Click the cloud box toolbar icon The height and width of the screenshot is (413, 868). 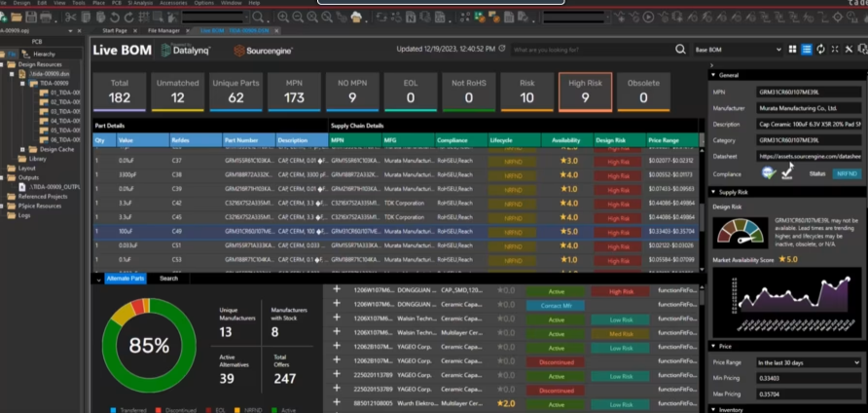click(356, 18)
